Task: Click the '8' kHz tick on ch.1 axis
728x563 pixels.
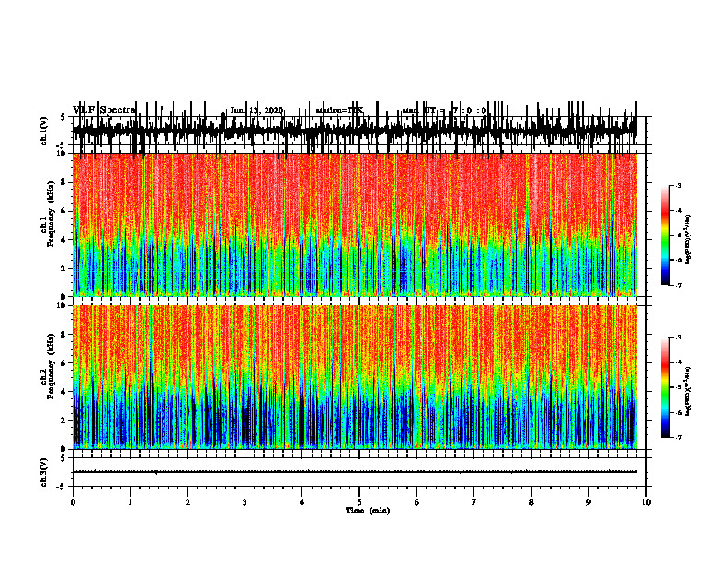Action: (x=64, y=182)
